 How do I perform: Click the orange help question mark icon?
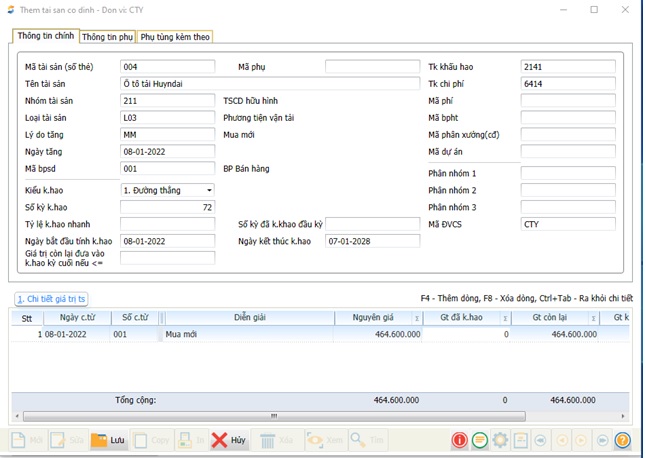pos(622,440)
